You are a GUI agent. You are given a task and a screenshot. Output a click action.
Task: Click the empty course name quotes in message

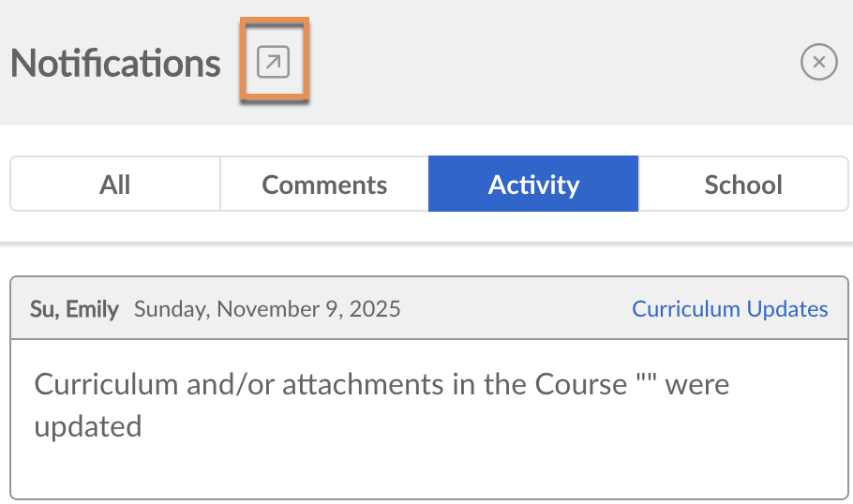[646, 384]
